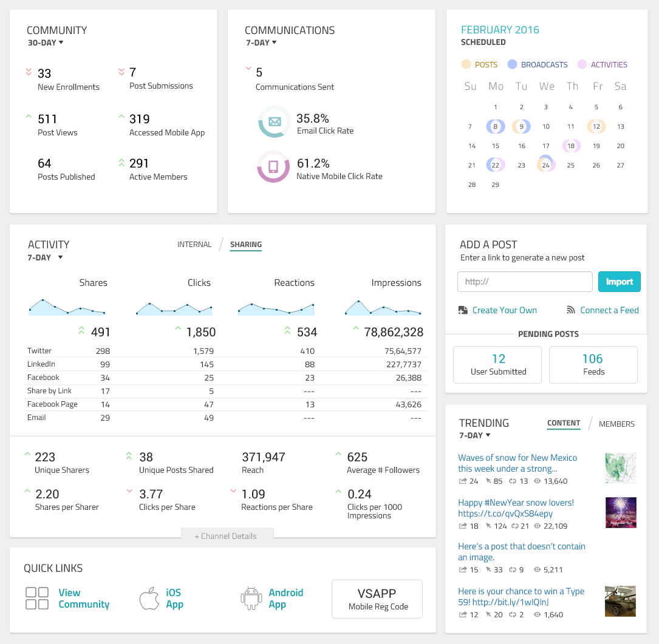Click the Connect a Feed RSS icon
Viewport: 659px width, 644px height.
coord(570,310)
